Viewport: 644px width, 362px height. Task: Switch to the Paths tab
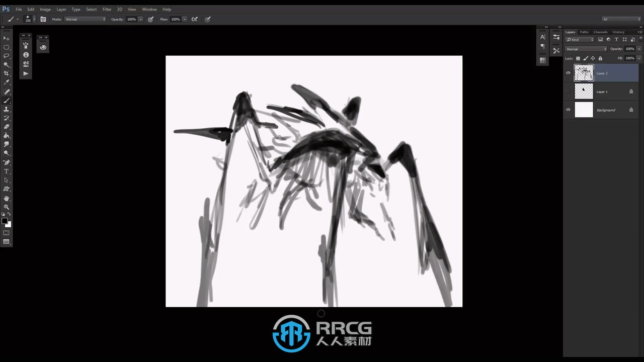[x=584, y=32]
